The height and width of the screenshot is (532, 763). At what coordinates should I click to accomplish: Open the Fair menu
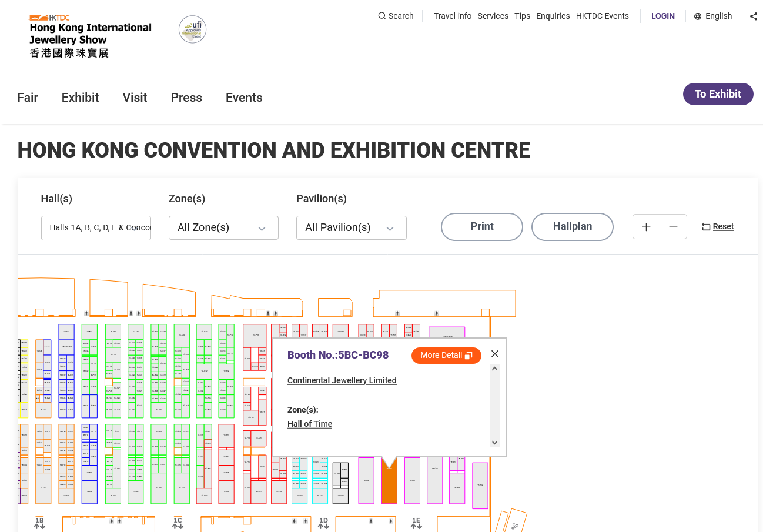(x=28, y=98)
